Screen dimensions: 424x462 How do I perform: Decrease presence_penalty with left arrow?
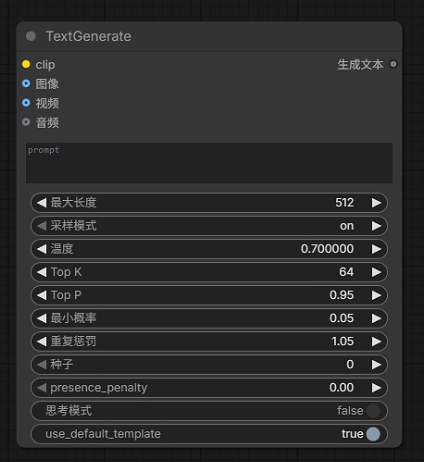42,388
